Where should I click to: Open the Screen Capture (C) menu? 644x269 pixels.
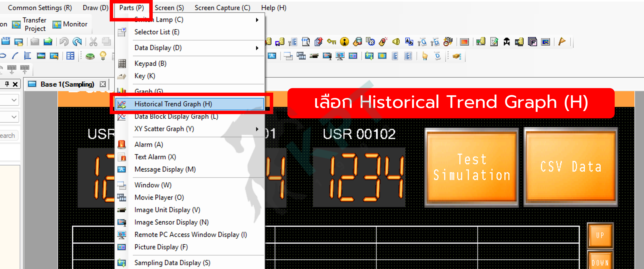[222, 8]
